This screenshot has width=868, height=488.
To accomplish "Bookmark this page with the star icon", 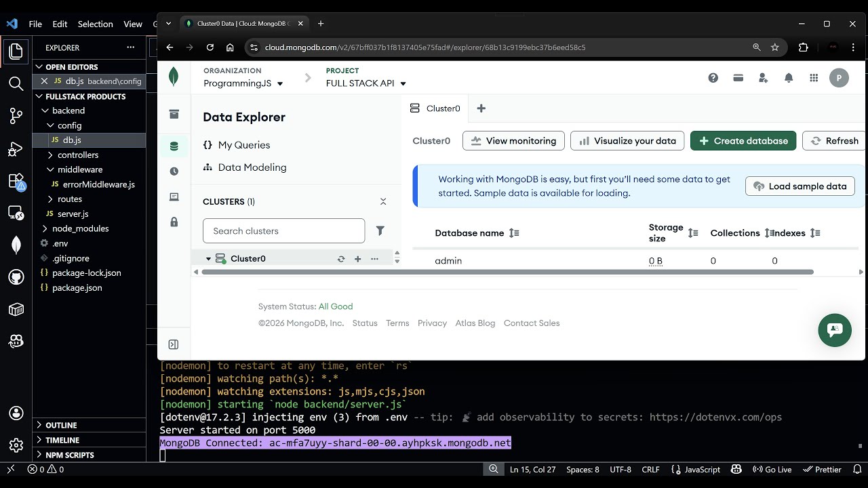I will (775, 47).
